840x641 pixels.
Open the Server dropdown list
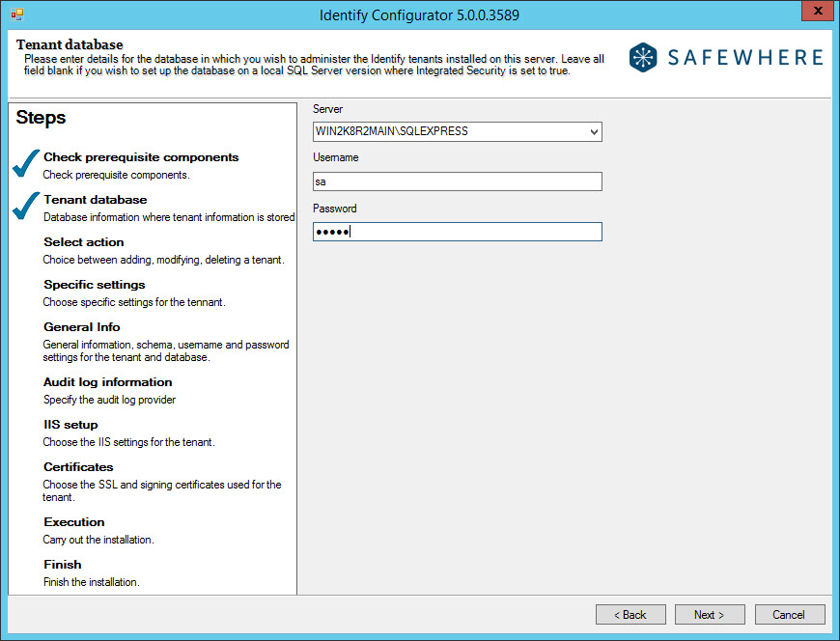pyautogui.click(x=593, y=131)
